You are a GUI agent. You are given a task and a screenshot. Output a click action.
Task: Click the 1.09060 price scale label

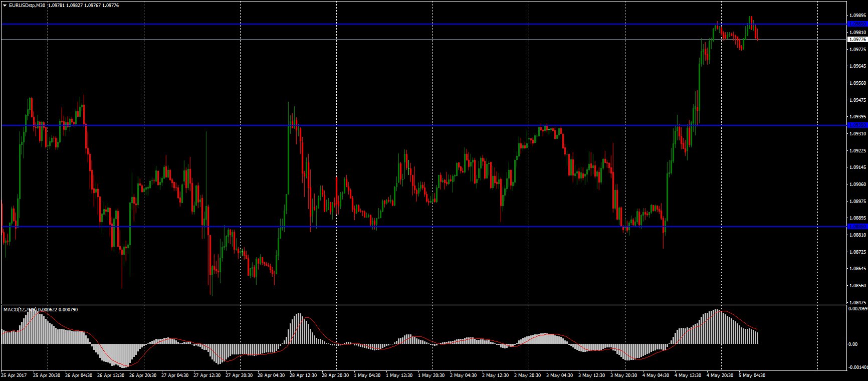pyautogui.click(x=858, y=184)
